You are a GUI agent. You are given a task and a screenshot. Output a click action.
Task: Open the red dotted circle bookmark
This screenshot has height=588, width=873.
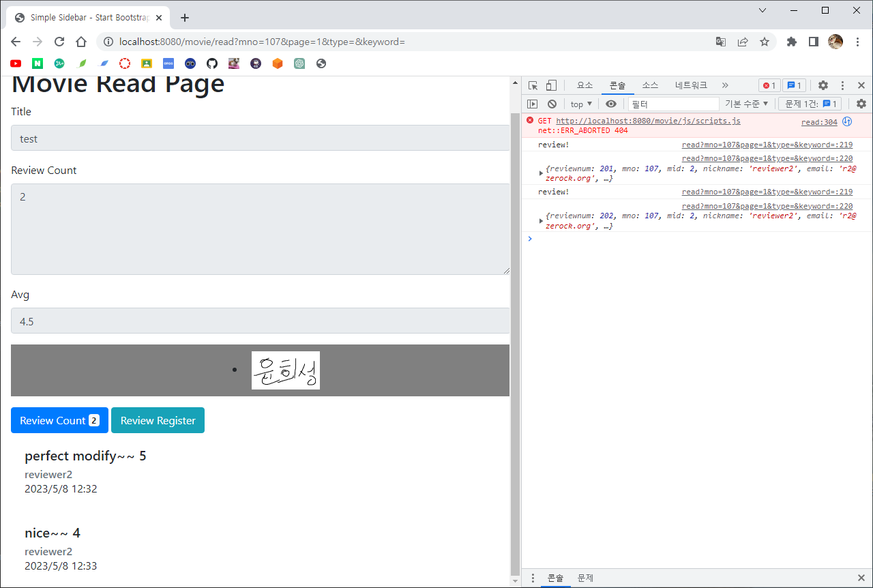(x=125, y=63)
